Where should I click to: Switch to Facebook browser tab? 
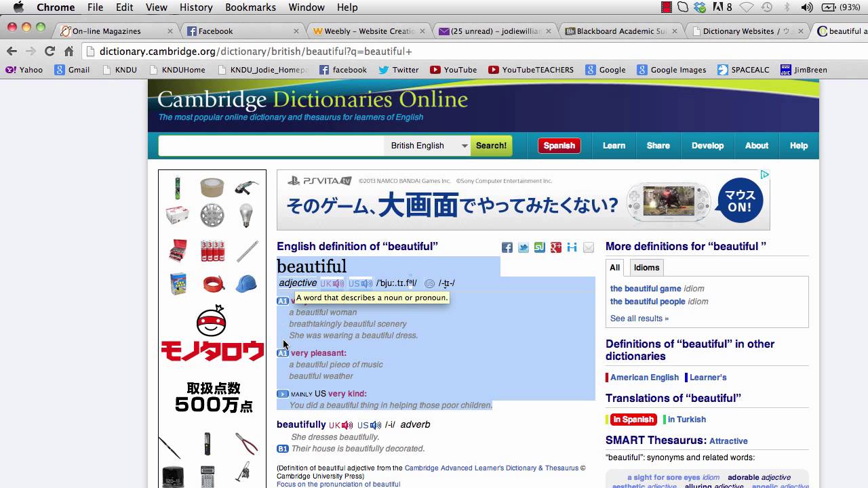coord(243,31)
